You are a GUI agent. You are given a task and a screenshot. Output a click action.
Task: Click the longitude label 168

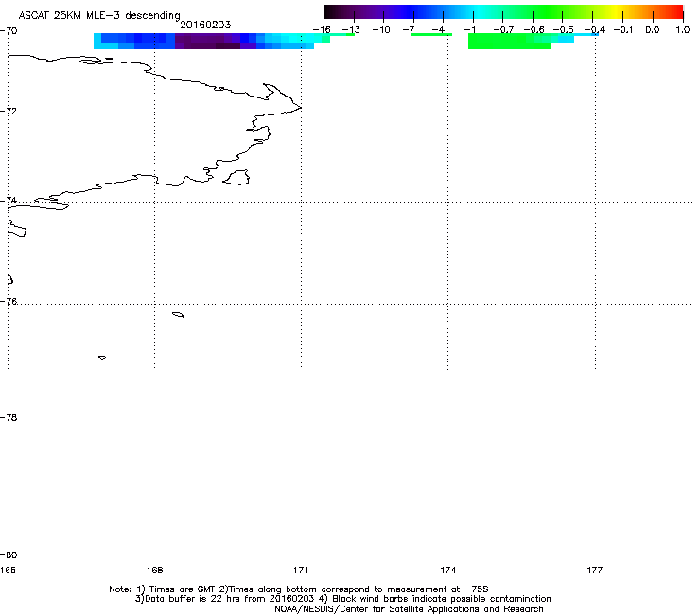tap(154, 570)
